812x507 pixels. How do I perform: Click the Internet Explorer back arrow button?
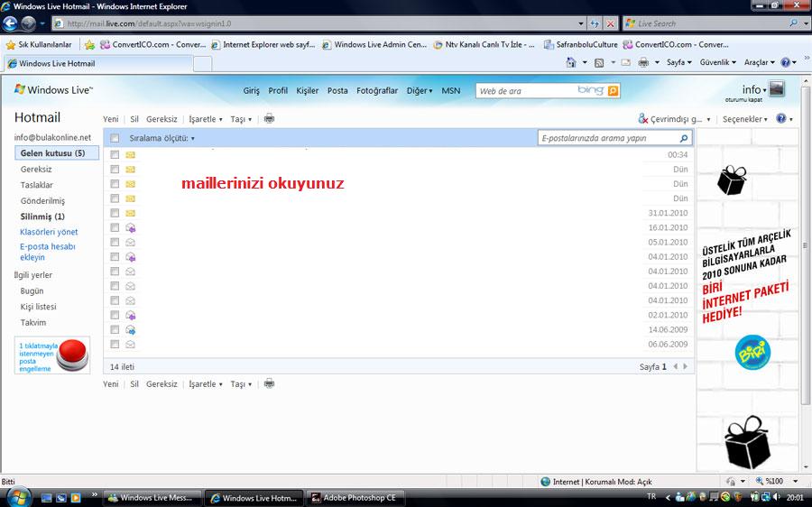tap(10, 23)
